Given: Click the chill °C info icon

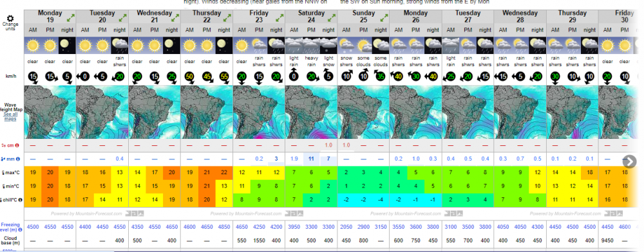Looking at the screenshot, I should [x=20, y=199].
